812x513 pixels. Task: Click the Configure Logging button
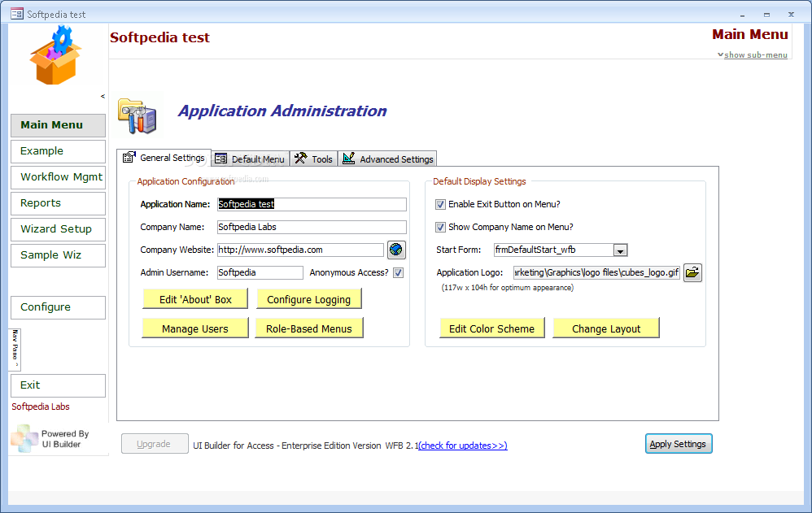[x=308, y=299]
